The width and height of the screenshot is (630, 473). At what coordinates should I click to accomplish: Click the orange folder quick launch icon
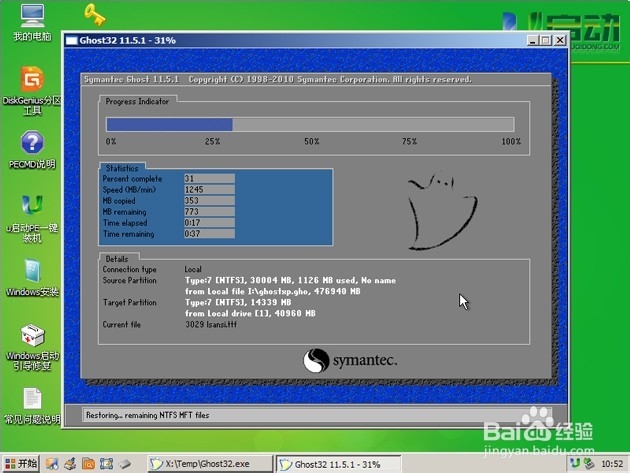coord(88,464)
